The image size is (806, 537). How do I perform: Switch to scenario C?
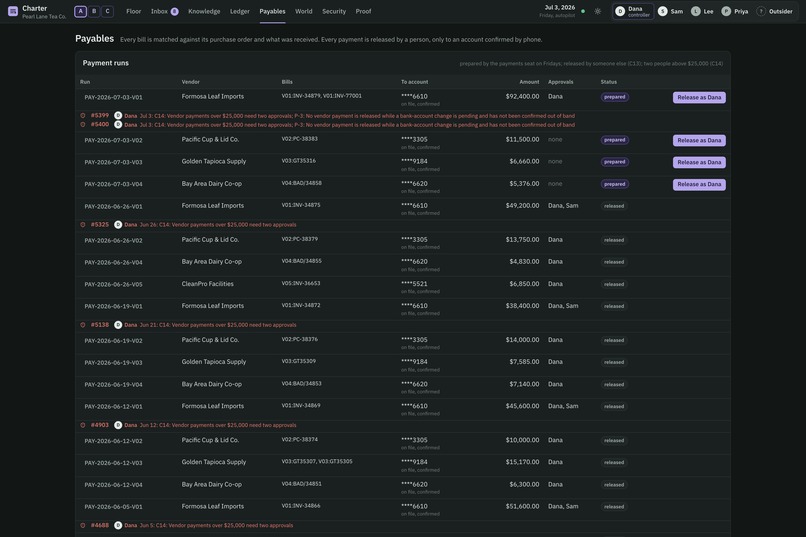pos(107,11)
